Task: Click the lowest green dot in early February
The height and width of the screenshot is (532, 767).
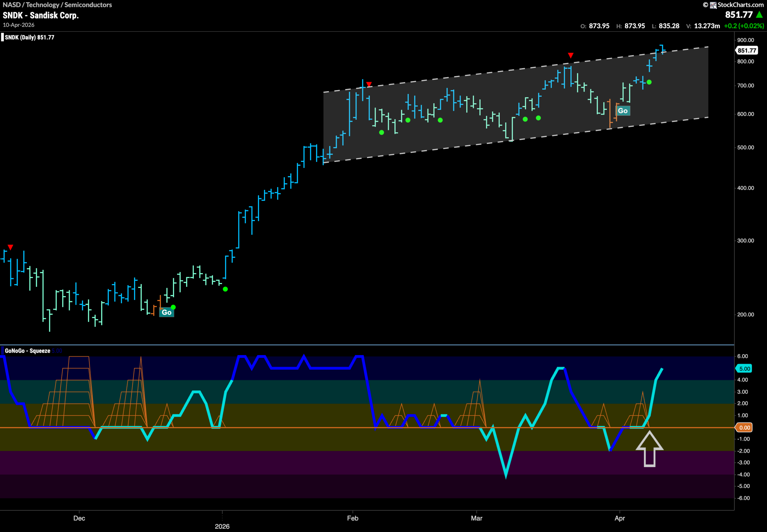Action: (381, 132)
